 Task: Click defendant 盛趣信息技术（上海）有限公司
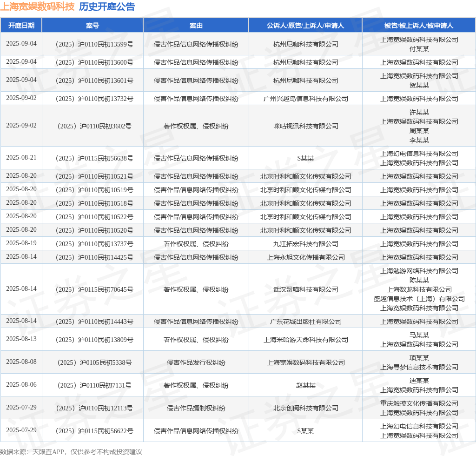[x=419, y=299]
